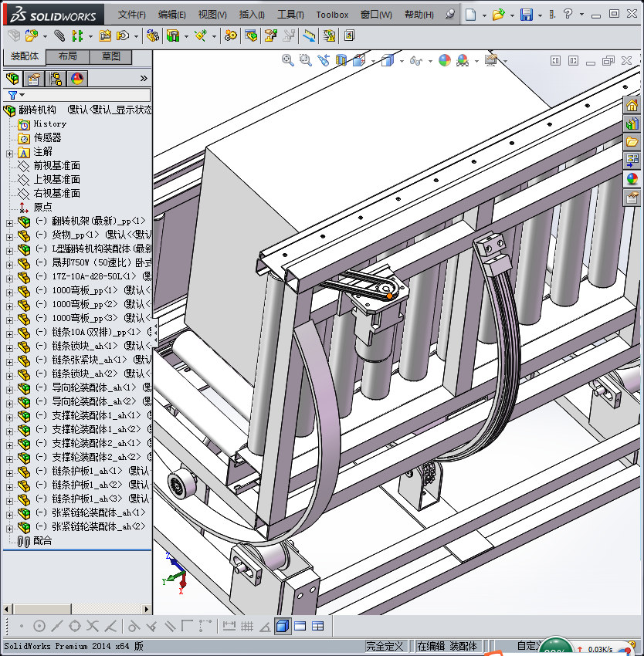This screenshot has height=656, width=644.
Task: Toggle the grid snap icon in bottom toolbar
Action: pyautogui.click(x=247, y=626)
